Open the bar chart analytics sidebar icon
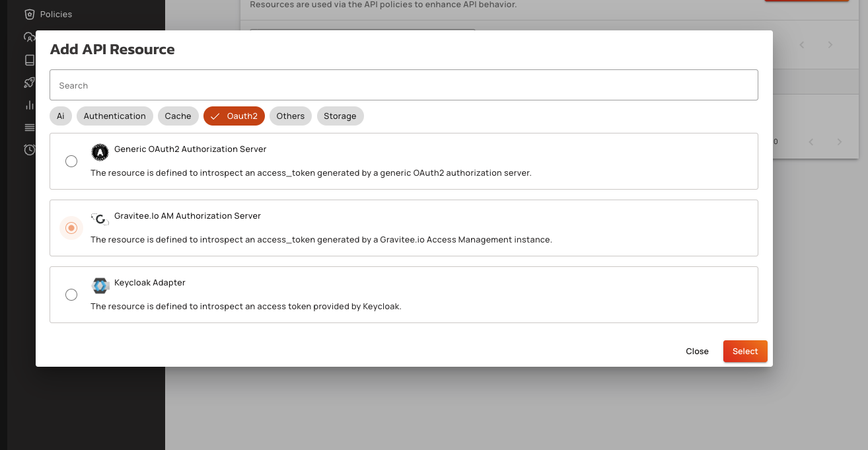 tap(29, 105)
